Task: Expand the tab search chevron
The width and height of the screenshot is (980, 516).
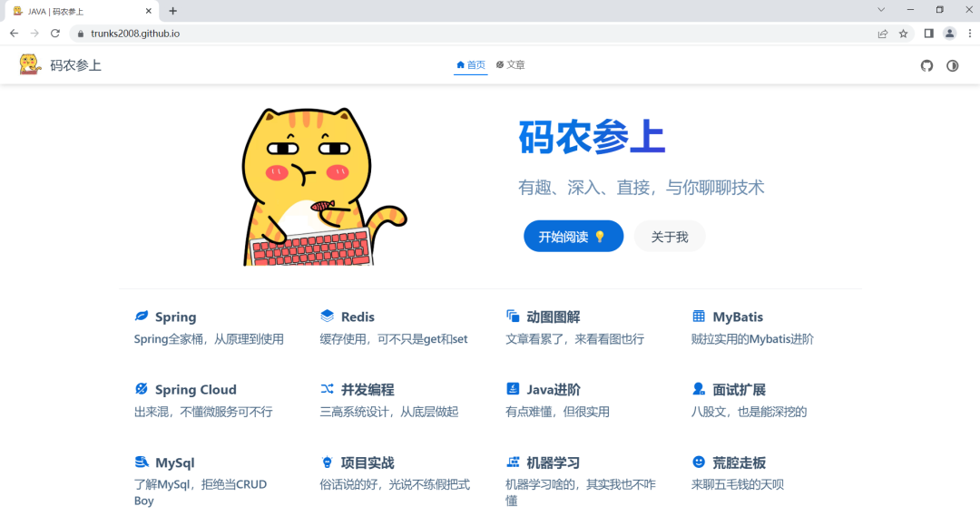Action: (x=880, y=9)
